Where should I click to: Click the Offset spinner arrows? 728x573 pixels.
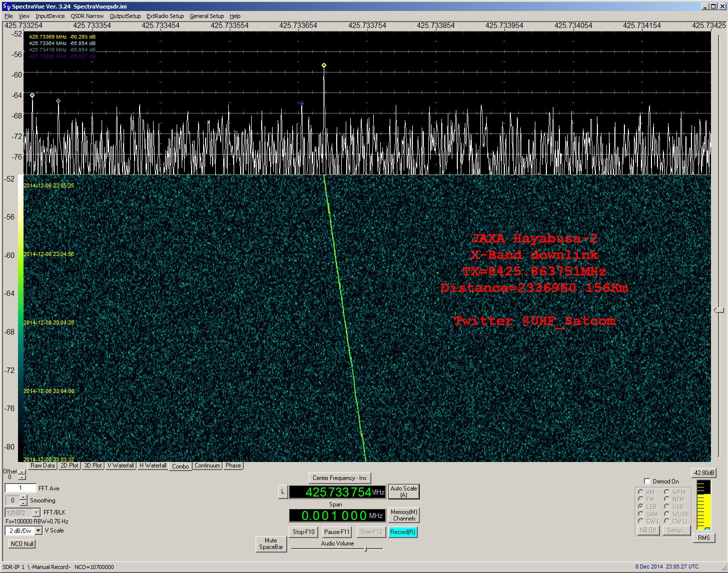click(x=22, y=475)
